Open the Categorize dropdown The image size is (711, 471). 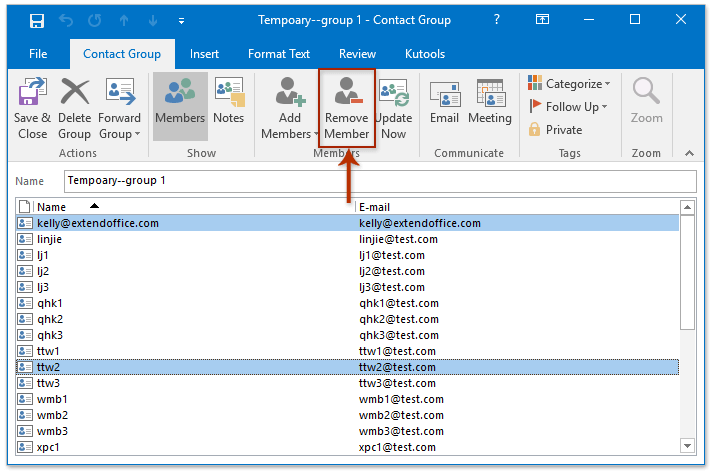569,84
